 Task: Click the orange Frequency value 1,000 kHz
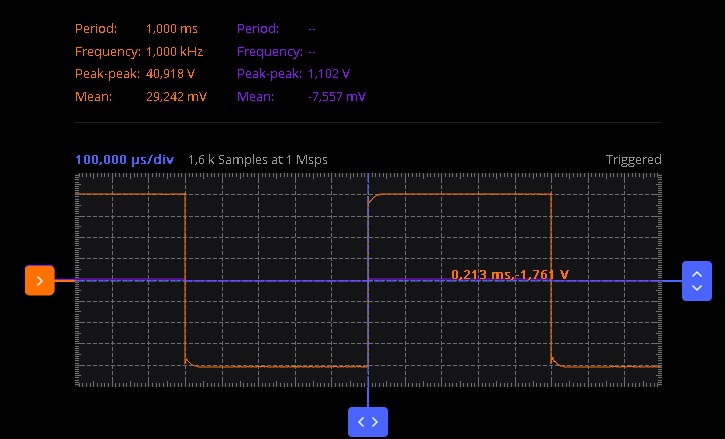[174, 51]
